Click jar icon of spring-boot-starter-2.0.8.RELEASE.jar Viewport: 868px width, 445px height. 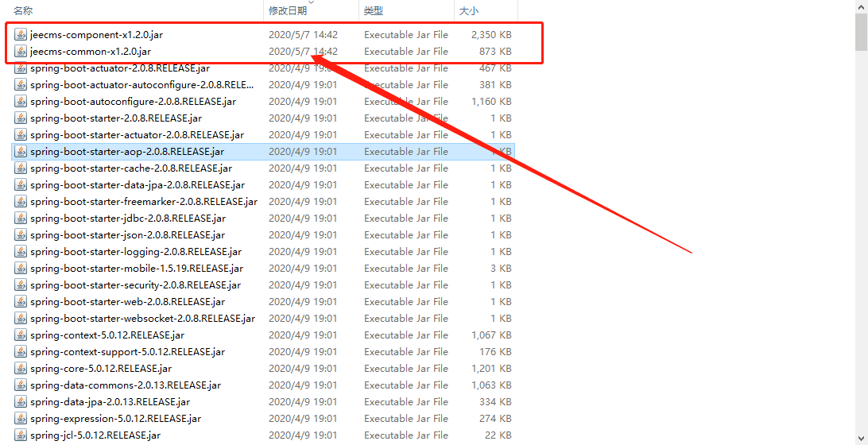[21, 118]
